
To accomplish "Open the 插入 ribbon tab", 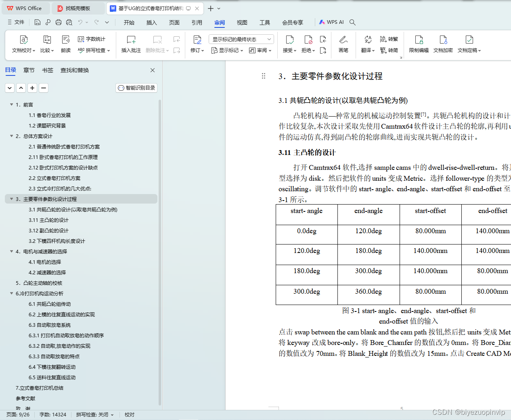I will (152, 23).
